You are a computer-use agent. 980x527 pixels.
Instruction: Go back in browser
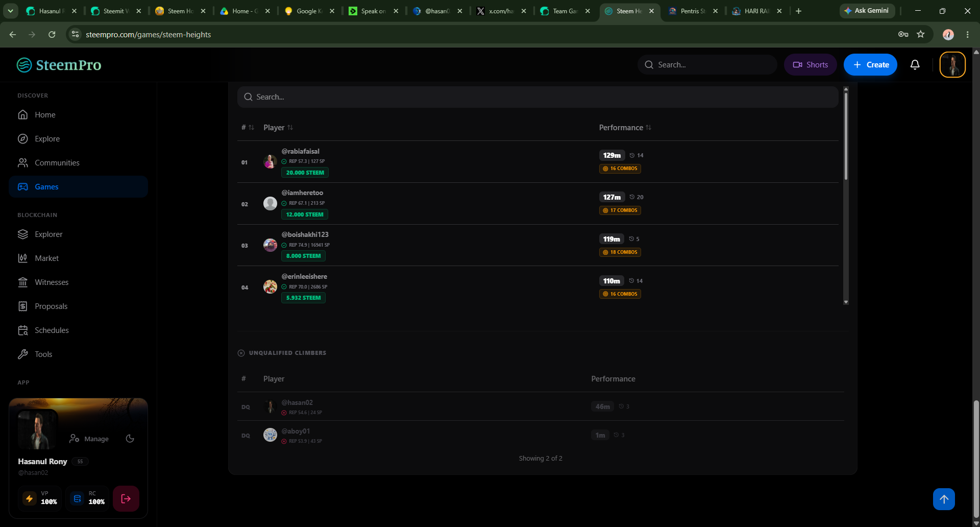[x=13, y=34]
